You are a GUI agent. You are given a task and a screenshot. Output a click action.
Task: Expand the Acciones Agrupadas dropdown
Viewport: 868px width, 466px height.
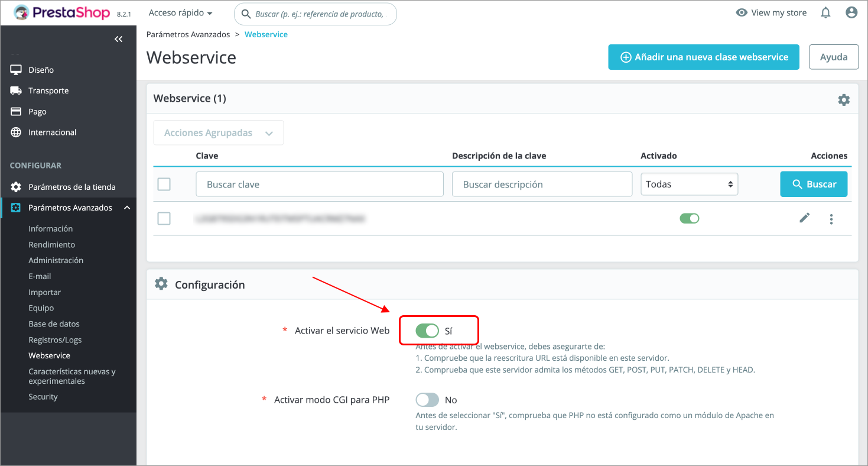pos(218,132)
